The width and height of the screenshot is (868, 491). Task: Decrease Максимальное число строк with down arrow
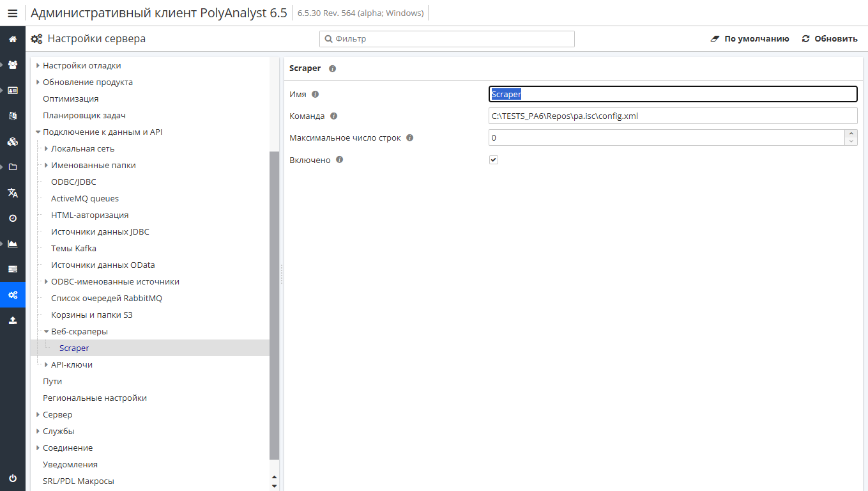pyautogui.click(x=851, y=141)
